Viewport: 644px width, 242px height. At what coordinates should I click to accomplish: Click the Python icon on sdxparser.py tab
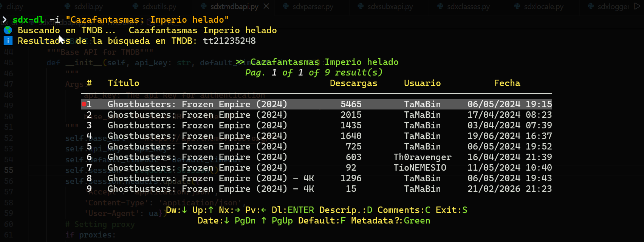tap(286, 6)
